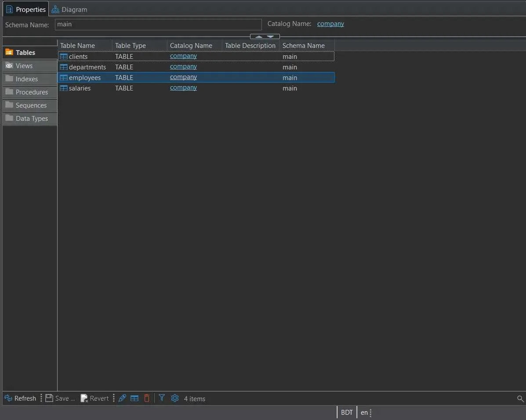
Task: Collapse the properties panel with up arrow
Action: point(259,36)
